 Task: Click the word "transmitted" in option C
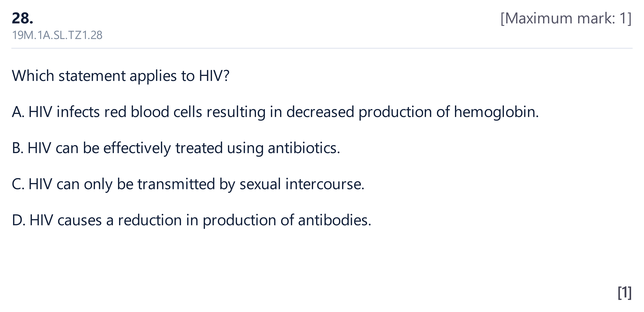tap(176, 184)
